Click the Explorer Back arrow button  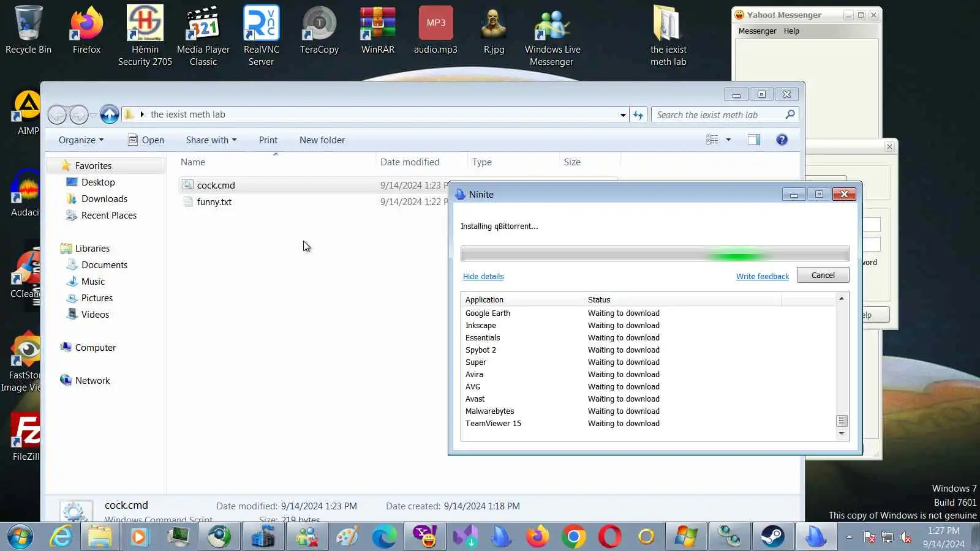pyautogui.click(x=57, y=114)
